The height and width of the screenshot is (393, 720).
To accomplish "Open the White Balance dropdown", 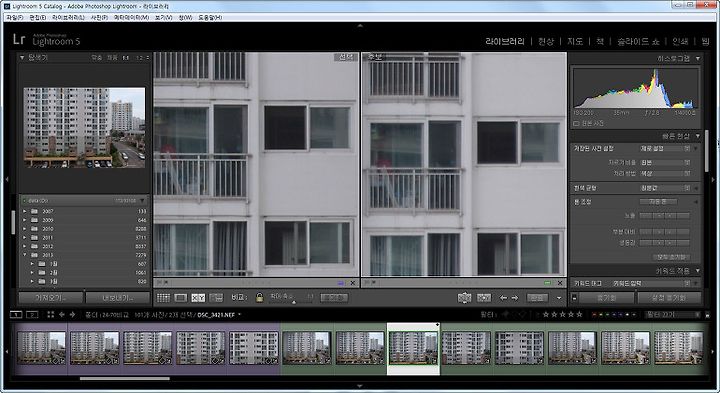I will click(x=665, y=188).
